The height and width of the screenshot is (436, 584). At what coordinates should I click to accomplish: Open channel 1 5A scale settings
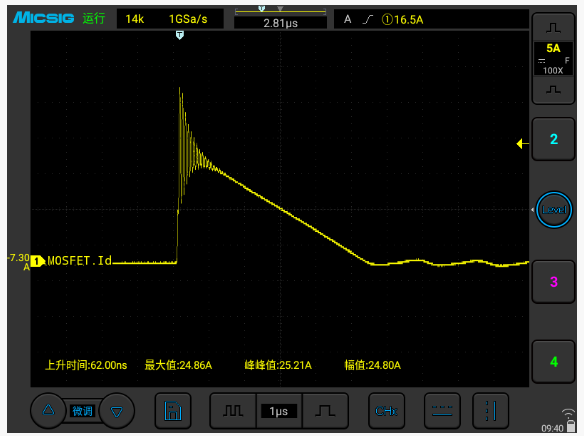[x=553, y=58]
